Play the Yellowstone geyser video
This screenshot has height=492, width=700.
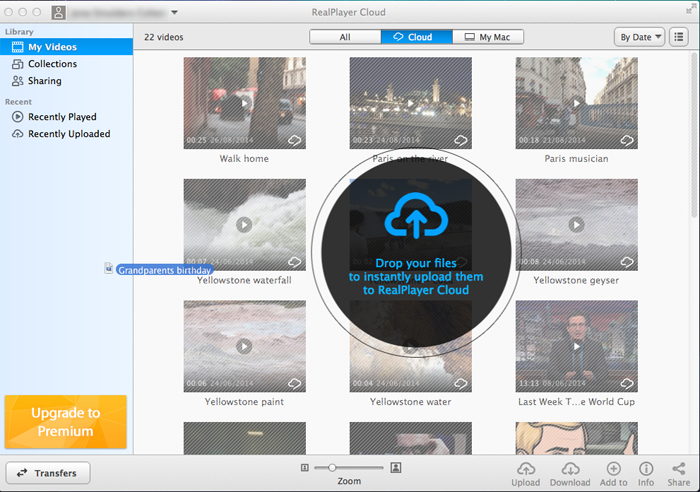(x=576, y=225)
